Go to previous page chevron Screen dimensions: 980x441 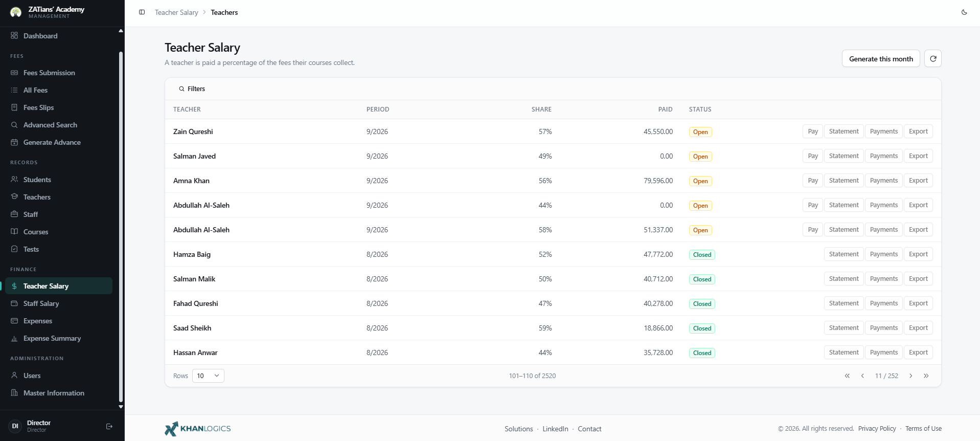tap(862, 376)
